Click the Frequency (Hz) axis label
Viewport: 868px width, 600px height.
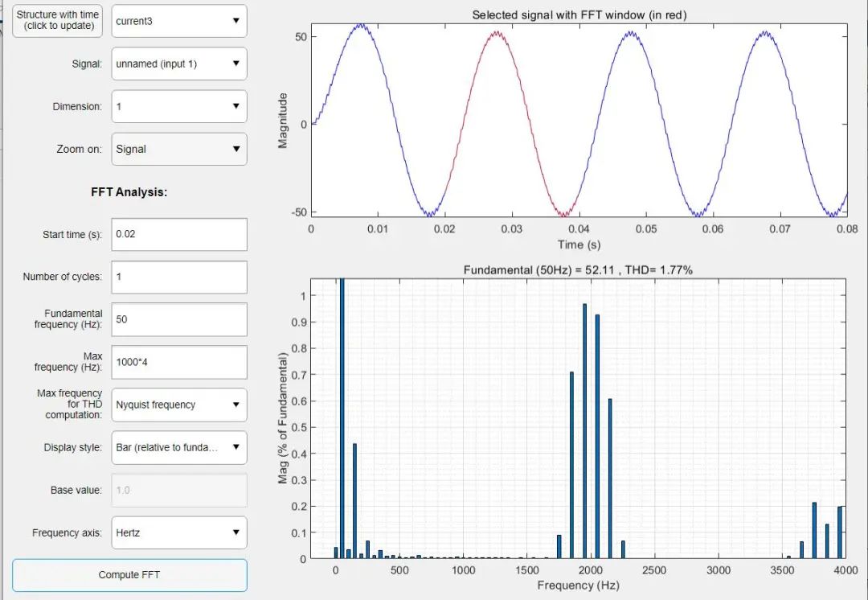pyautogui.click(x=578, y=585)
